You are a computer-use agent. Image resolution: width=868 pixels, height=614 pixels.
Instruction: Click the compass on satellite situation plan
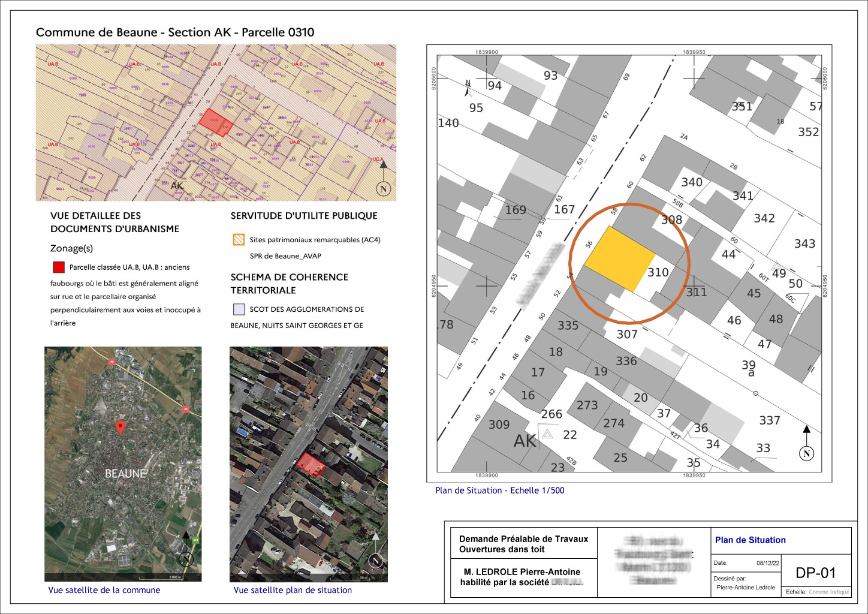coord(375,561)
